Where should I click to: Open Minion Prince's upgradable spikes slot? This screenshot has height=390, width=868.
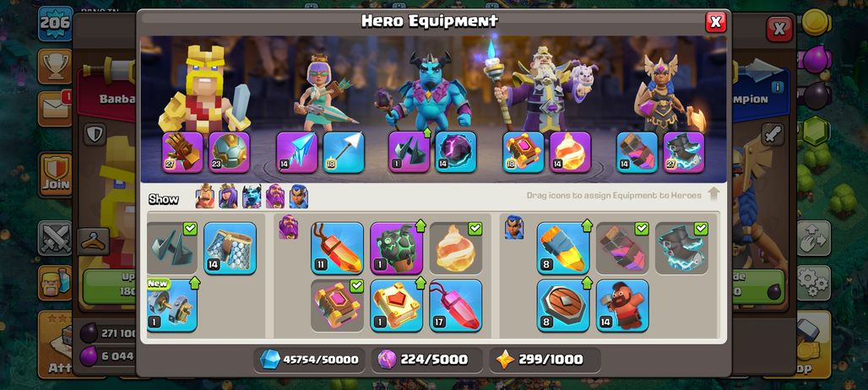[409, 152]
